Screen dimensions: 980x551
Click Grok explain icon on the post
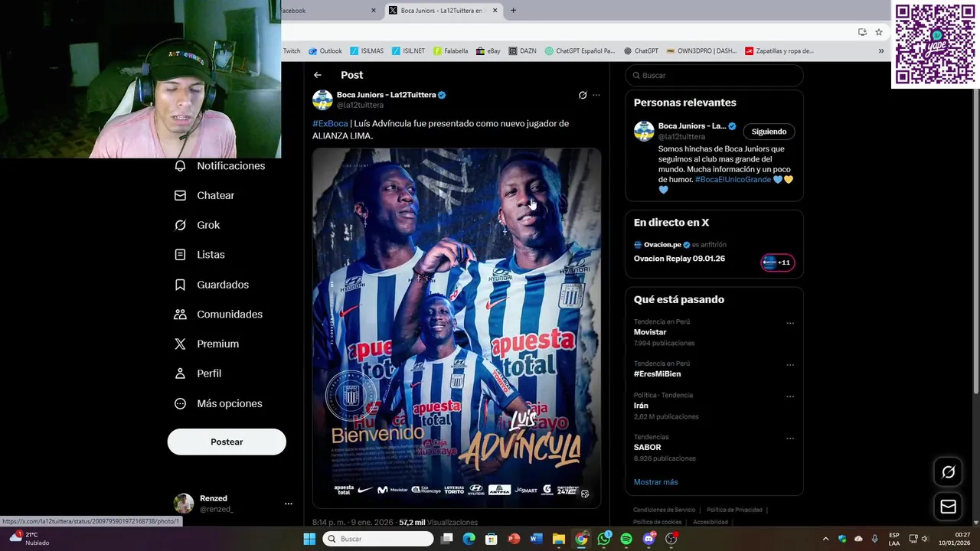point(583,96)
